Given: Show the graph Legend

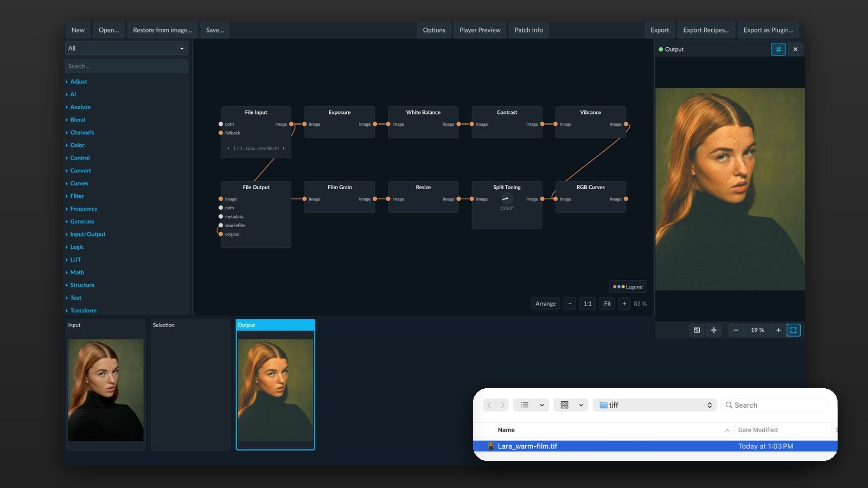Looking at the screenshot, I should [628, 287].
